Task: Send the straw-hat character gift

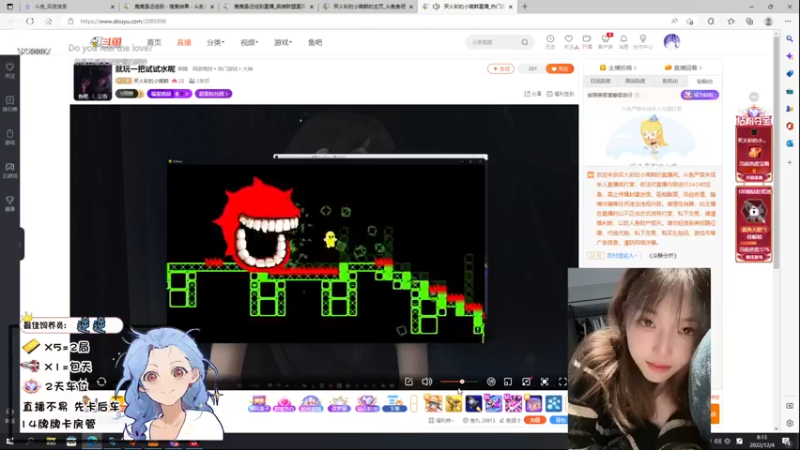Action: (x=433, y=404)
